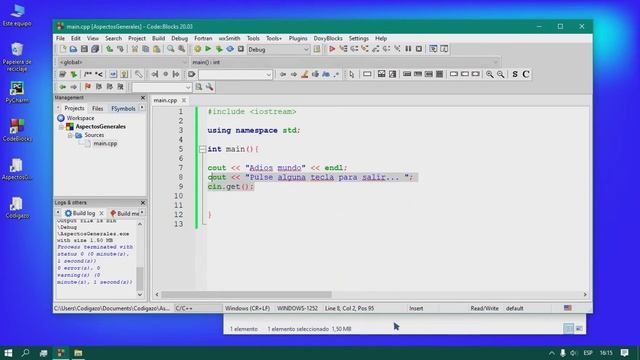This screenshot has width=640, height=360.
Task: Close the main.cpp editor tab
Action: tap(184, 100)
